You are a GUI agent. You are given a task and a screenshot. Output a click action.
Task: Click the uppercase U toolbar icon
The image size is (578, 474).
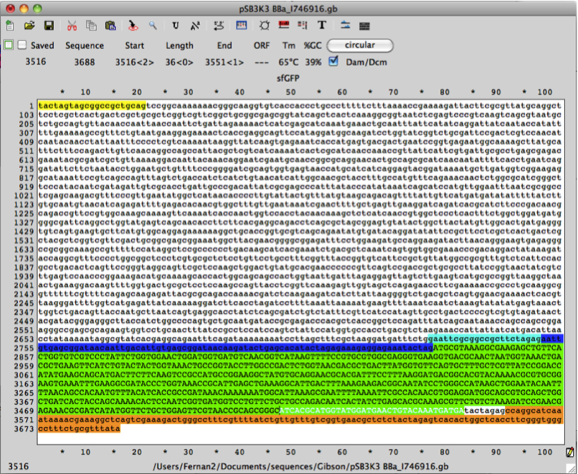pos(175,25)
